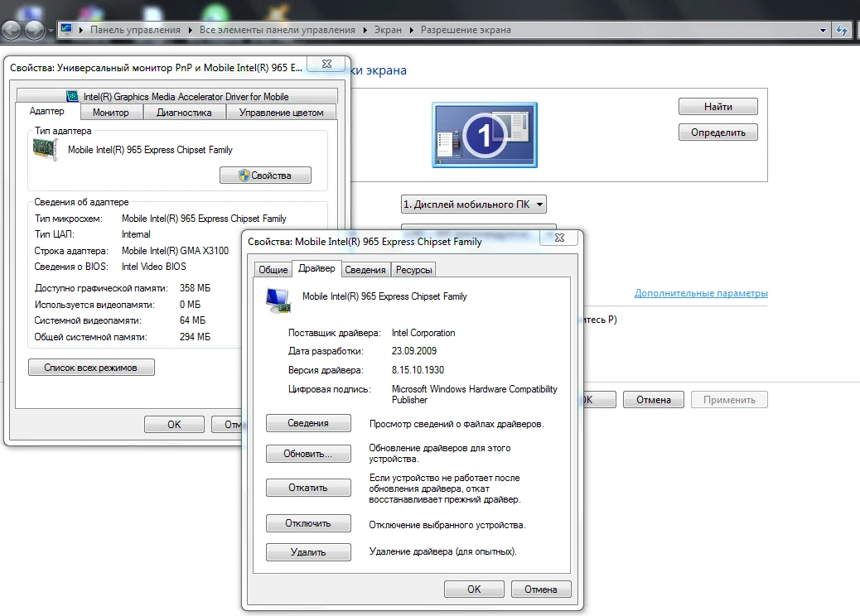Click the 64 МБ system video memory value
The width and height of the screenshot is (860, 616).
pos(192,320)
